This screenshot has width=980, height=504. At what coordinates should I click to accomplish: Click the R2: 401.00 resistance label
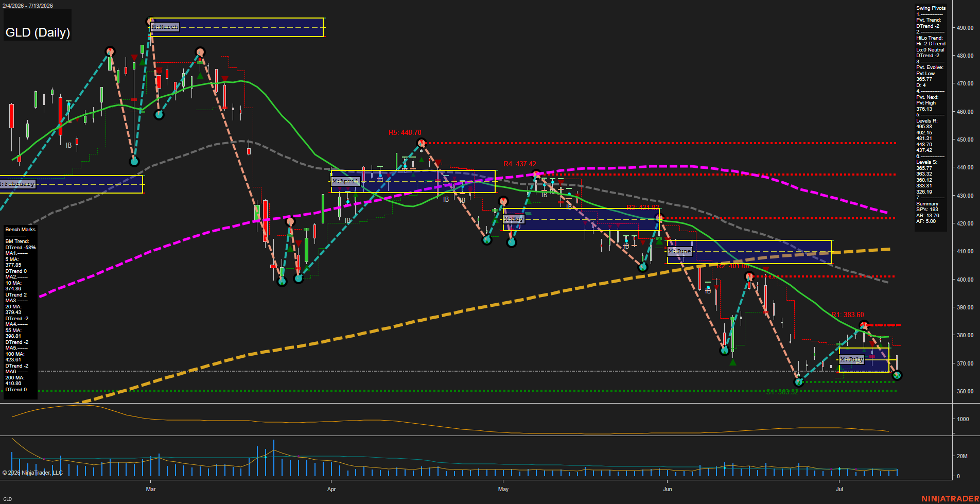click(733, 266)
